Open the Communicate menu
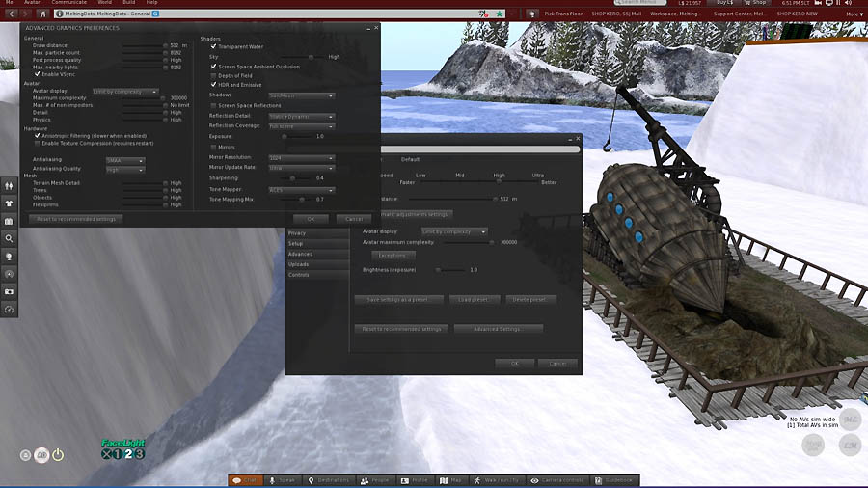The image size is (868, 488). point(69,2)
